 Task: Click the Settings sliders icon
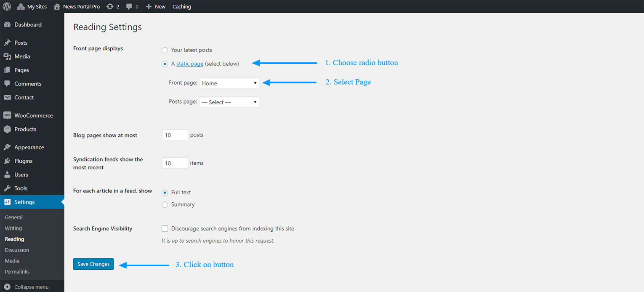tap(7, 202)
